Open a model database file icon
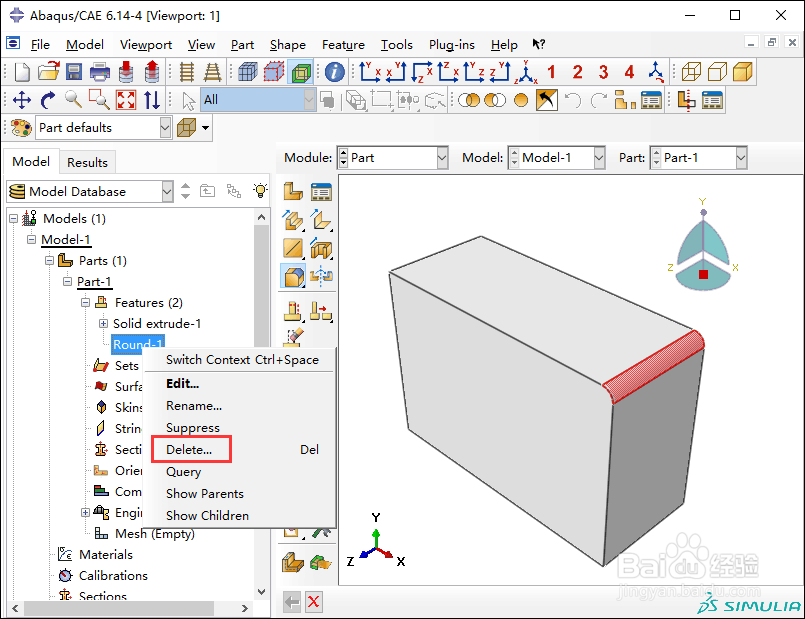Screen dimensions: 805x619 point(49,72)
